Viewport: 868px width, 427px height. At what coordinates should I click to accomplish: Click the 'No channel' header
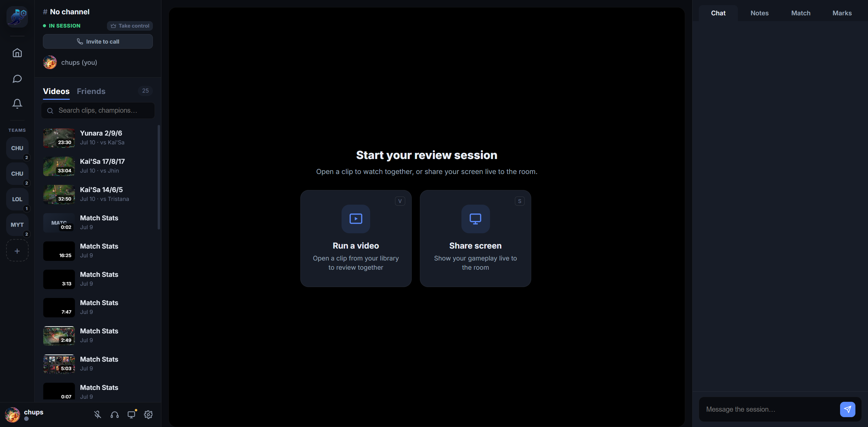69,12
